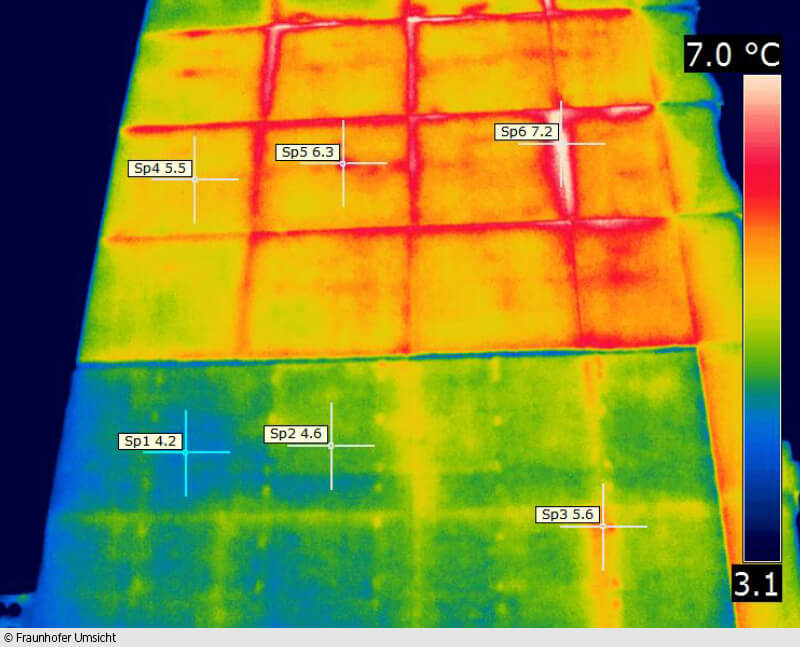
Task: Click the temperature color scale bar
Action: (762, 318)
